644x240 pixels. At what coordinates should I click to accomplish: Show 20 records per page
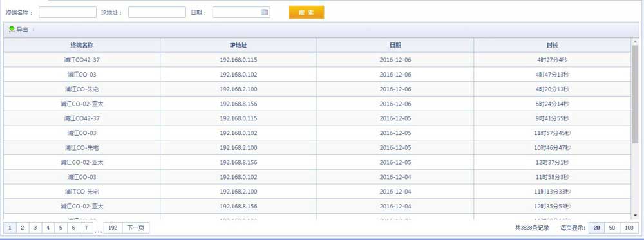coord(596,228)
